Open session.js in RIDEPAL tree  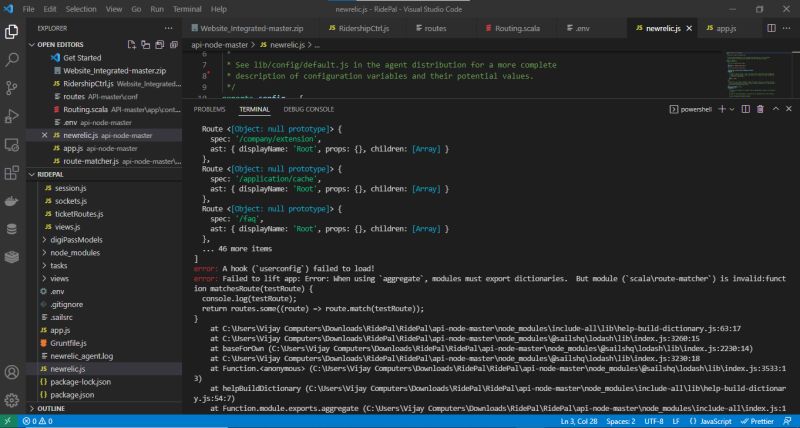[70, 188]
